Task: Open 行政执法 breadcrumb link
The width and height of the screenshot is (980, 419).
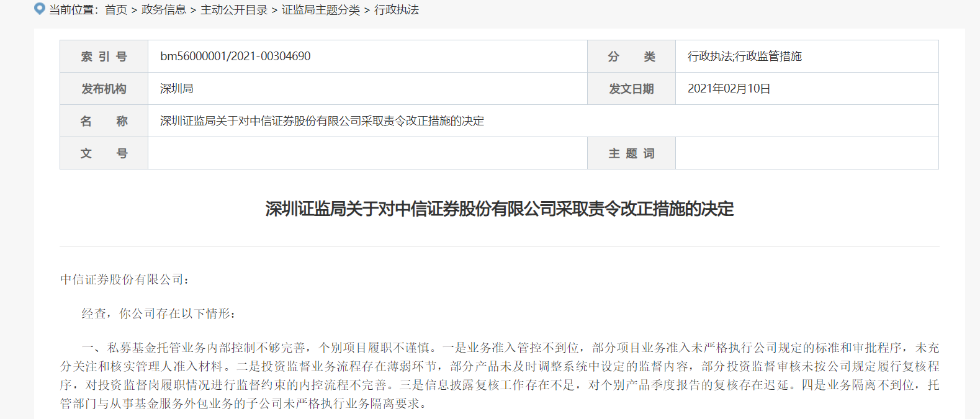Action: click(x=397, y=10)
